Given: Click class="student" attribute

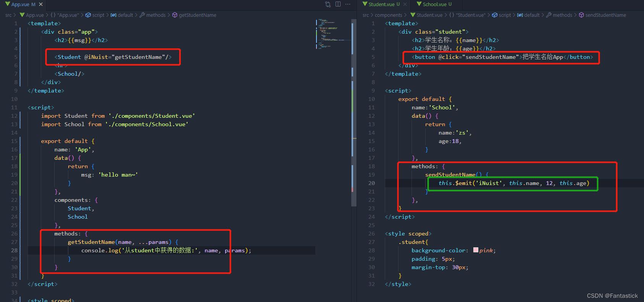Looking at the screenshot, I should (440, 32).
